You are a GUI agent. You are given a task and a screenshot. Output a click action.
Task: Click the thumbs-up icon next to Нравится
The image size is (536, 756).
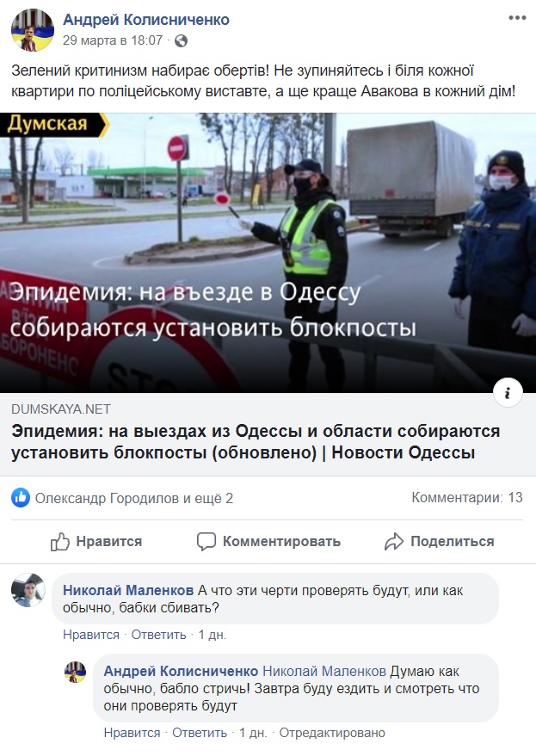(60, 542)
